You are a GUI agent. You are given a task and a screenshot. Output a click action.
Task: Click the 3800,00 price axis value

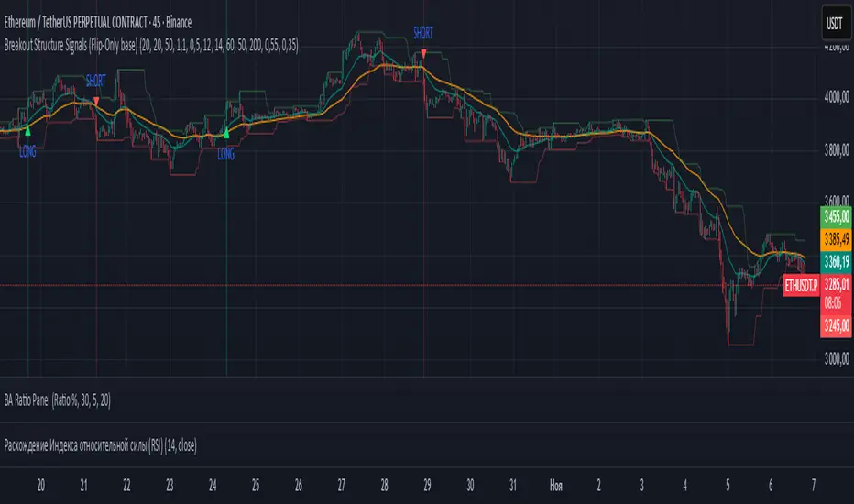[x=837, y=149]
